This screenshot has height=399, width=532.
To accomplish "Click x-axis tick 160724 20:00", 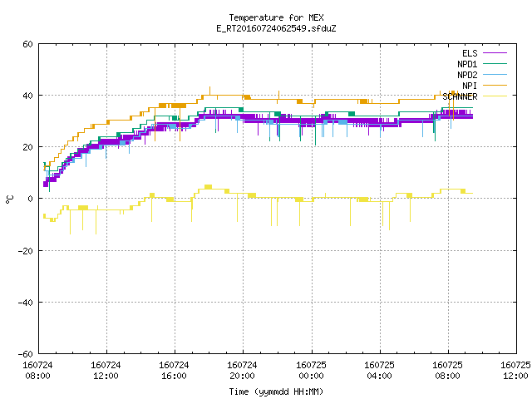I will point(242,371).
